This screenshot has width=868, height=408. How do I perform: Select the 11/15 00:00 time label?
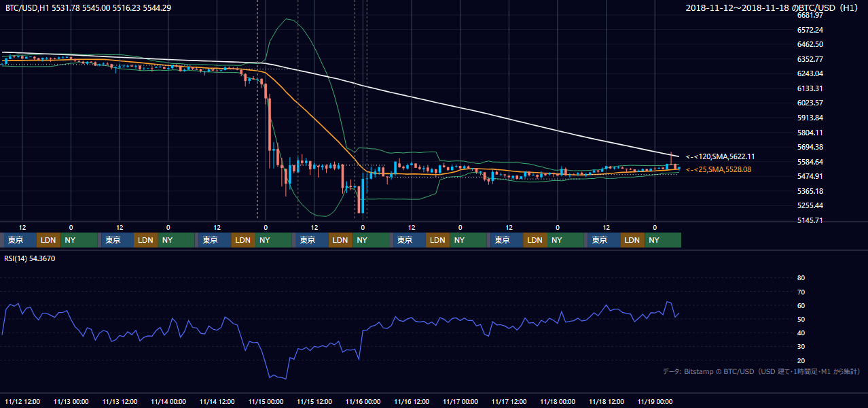(266, 401)
